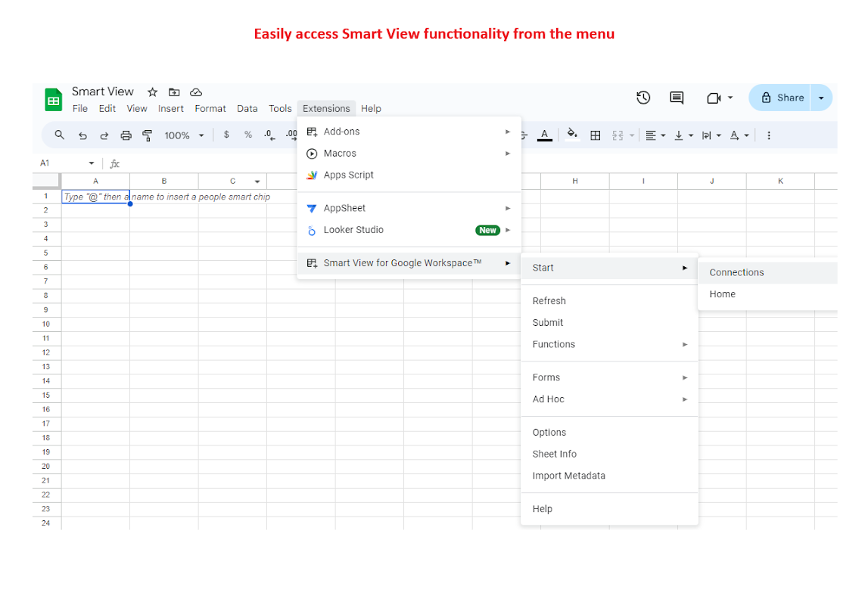
Task: Click the Smart View document title
Action: click(x=103, y=92)
